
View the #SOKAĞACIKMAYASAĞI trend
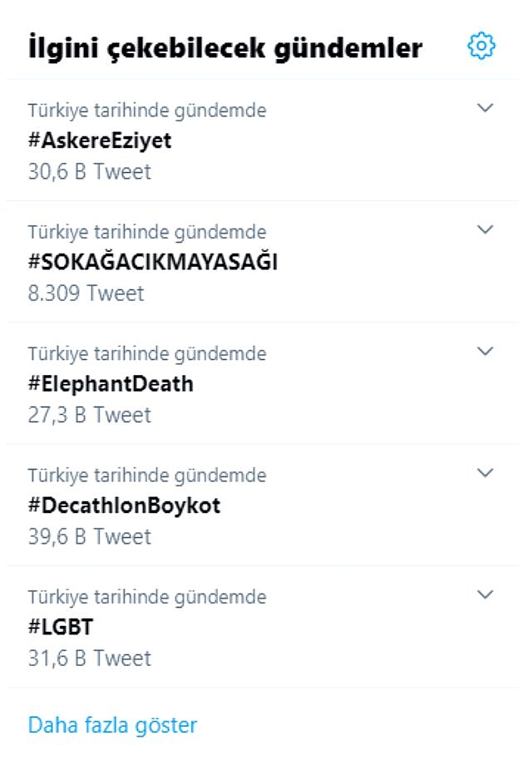[153, 262]
